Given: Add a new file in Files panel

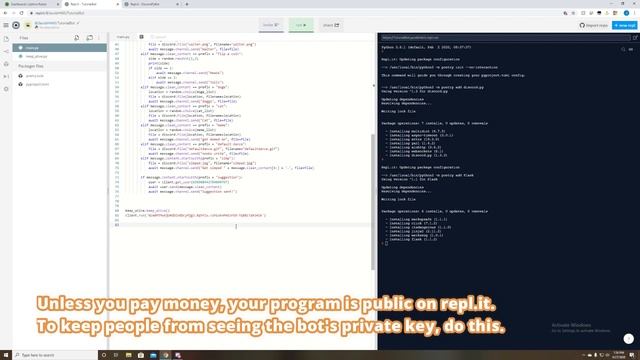Looking at the screenshot, I should [x=77, y=38].
